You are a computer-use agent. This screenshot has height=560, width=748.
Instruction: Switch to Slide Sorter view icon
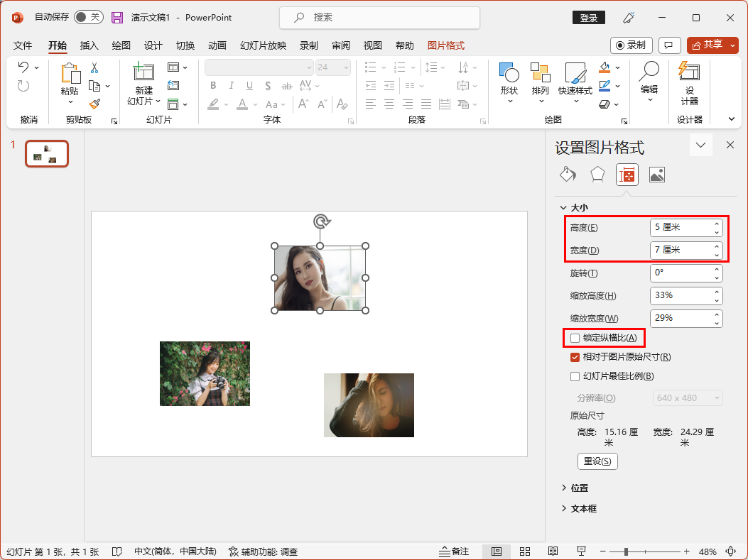(525, 551)
